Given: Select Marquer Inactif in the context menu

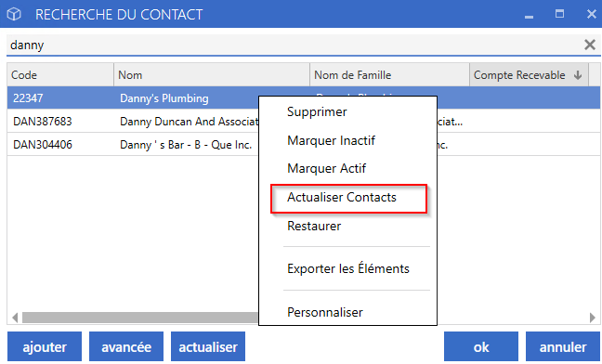Looking at the screenshot, I should 331,140.
